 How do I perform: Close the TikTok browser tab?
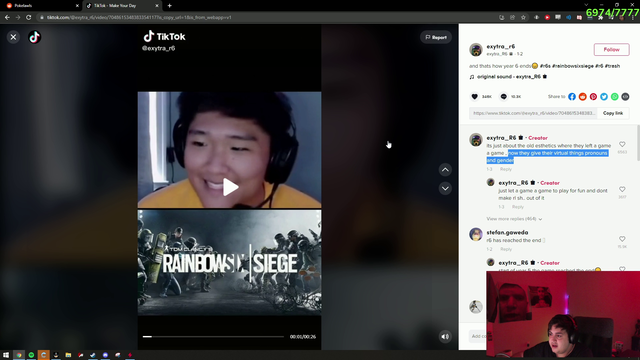[x=157, y=6]
